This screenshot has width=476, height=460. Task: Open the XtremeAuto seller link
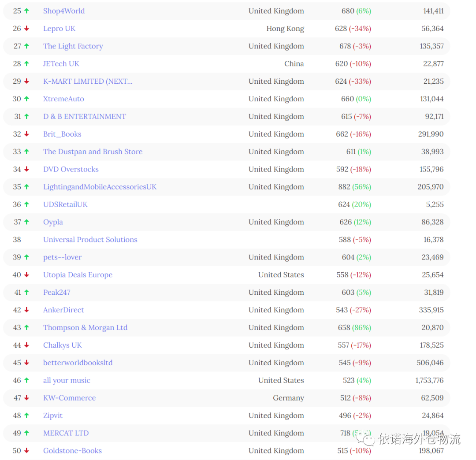point(63,99)
